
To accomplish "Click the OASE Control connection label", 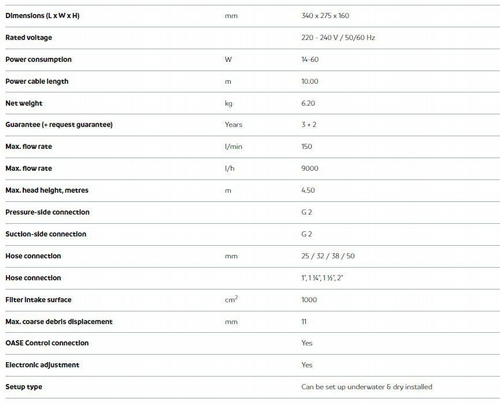I will 47,343.
